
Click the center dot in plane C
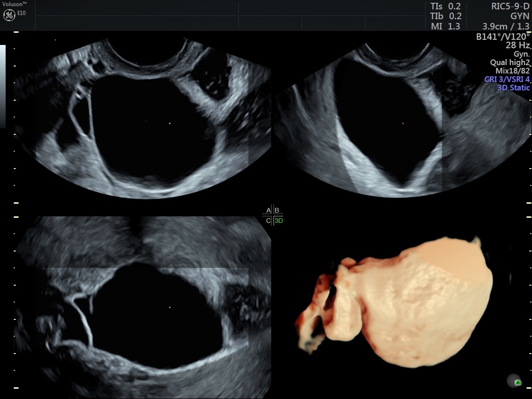coord(170,307)
